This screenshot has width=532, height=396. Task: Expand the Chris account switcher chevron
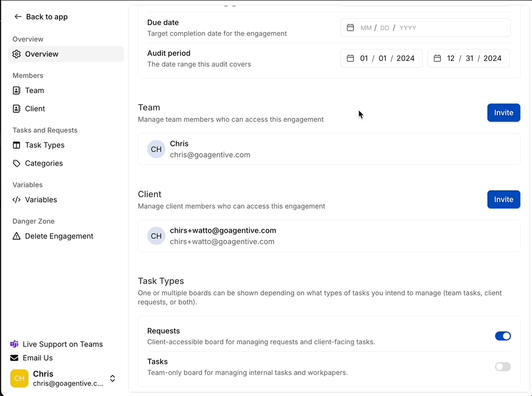113,378
